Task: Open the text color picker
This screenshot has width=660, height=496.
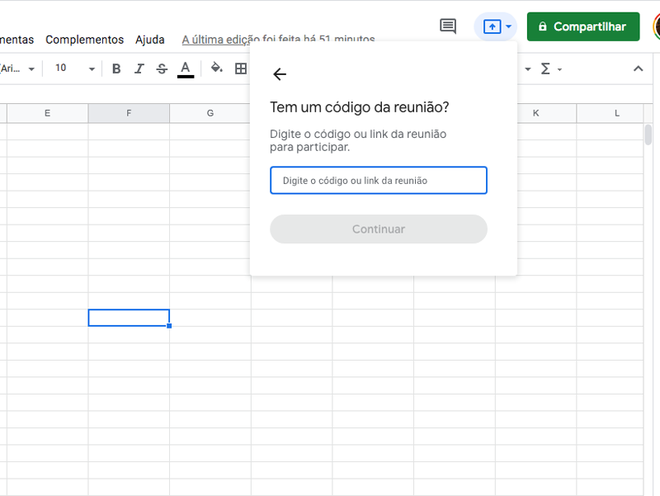Action: [185, 69]
